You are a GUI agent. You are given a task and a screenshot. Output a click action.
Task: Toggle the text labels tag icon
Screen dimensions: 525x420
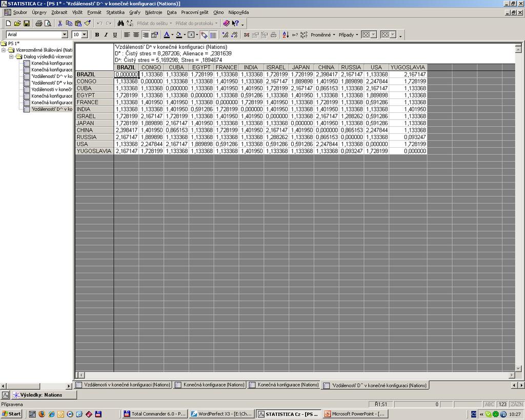coord(204,34)
